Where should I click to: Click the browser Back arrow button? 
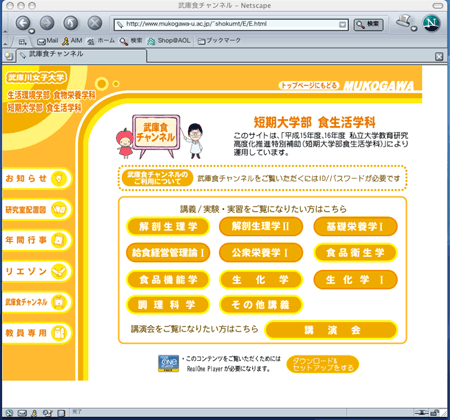(x=23, y=23)
